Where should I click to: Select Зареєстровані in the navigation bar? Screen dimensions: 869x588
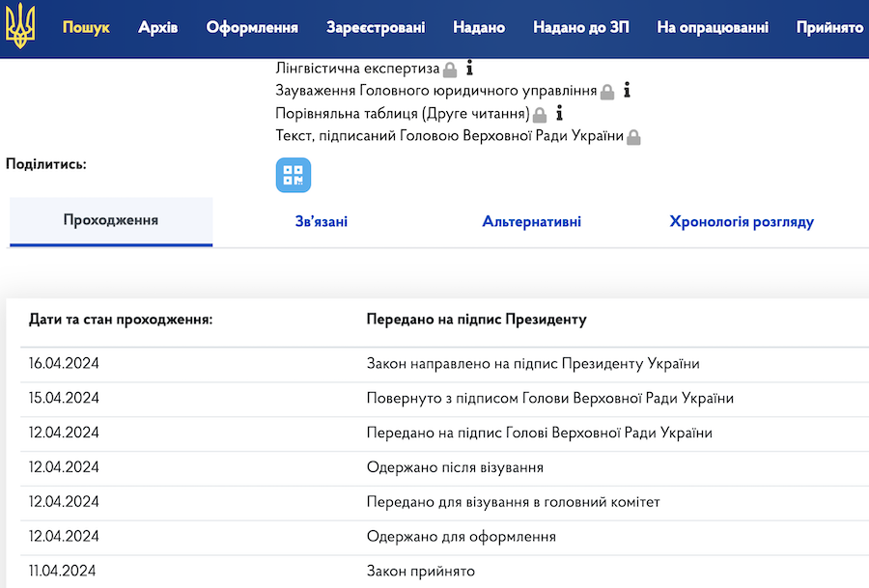tap(376, 27)
